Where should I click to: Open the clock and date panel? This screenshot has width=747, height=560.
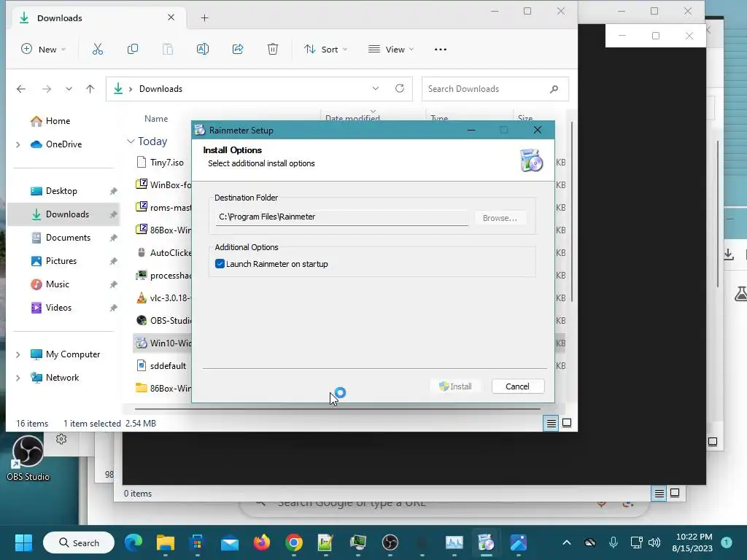(x=692, y=542)
